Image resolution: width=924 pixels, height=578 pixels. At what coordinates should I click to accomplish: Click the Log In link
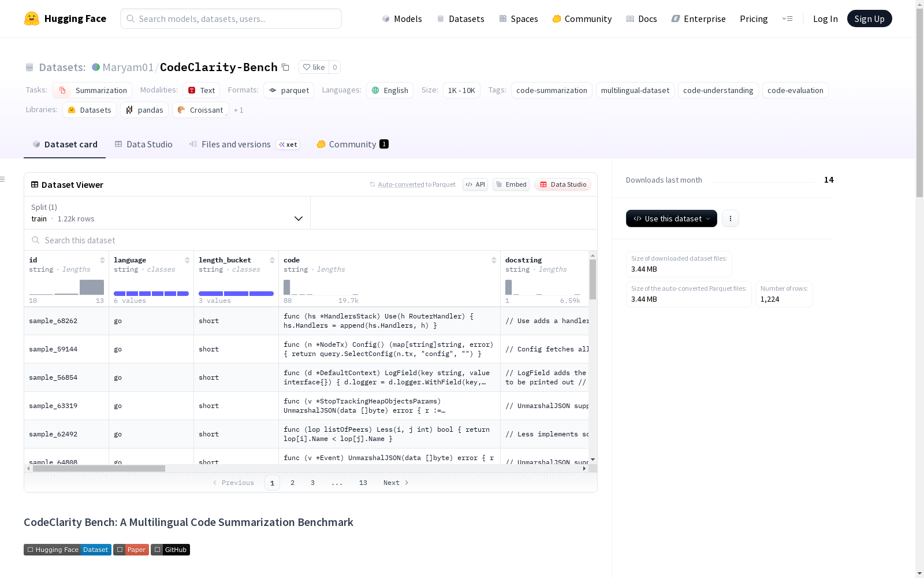coord(825,18)
